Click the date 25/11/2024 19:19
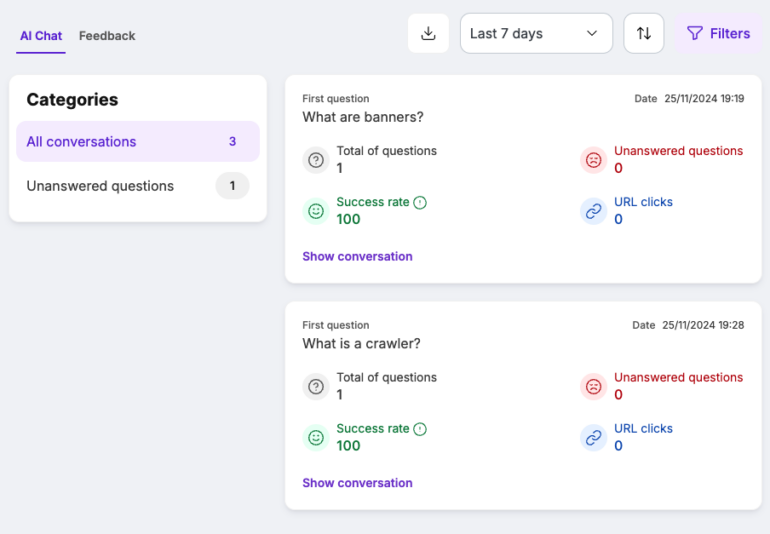Image resolution: width=770 pixels, height=534 pixels. pyautogui.click(x=704, y=98)
